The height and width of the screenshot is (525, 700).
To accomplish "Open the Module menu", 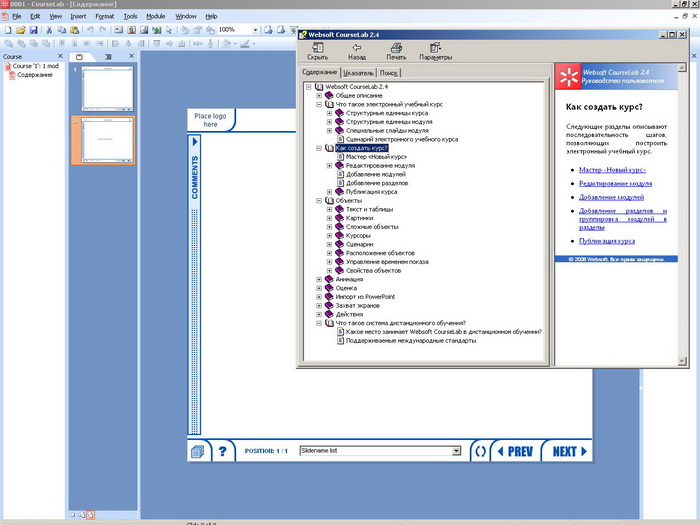I will pos(156,17).
